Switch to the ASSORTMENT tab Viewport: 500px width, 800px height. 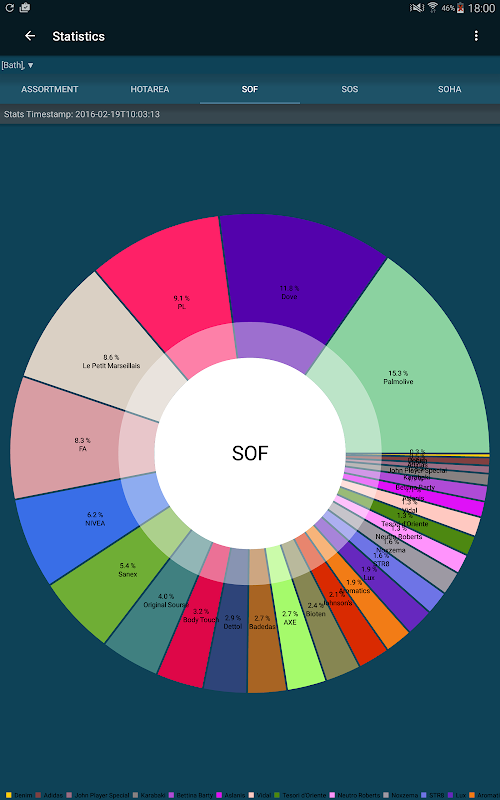pyautogui.click(x=49, y=89)
